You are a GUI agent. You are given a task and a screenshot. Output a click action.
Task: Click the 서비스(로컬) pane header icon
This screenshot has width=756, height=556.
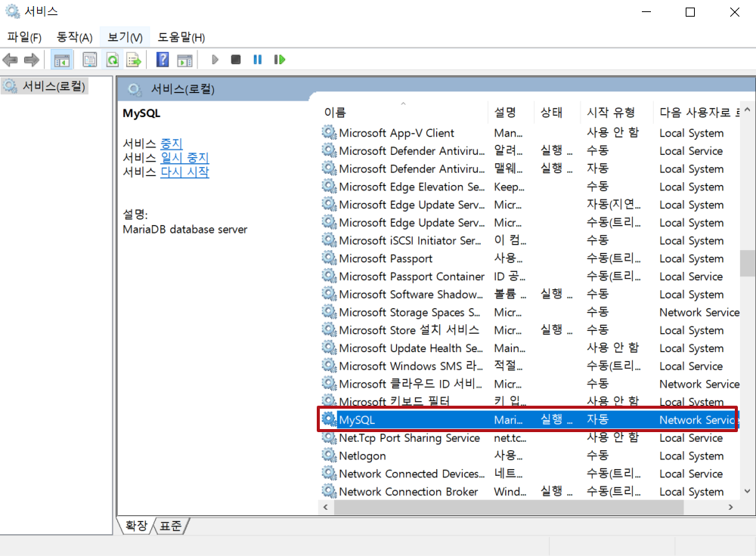pos(135,89)
